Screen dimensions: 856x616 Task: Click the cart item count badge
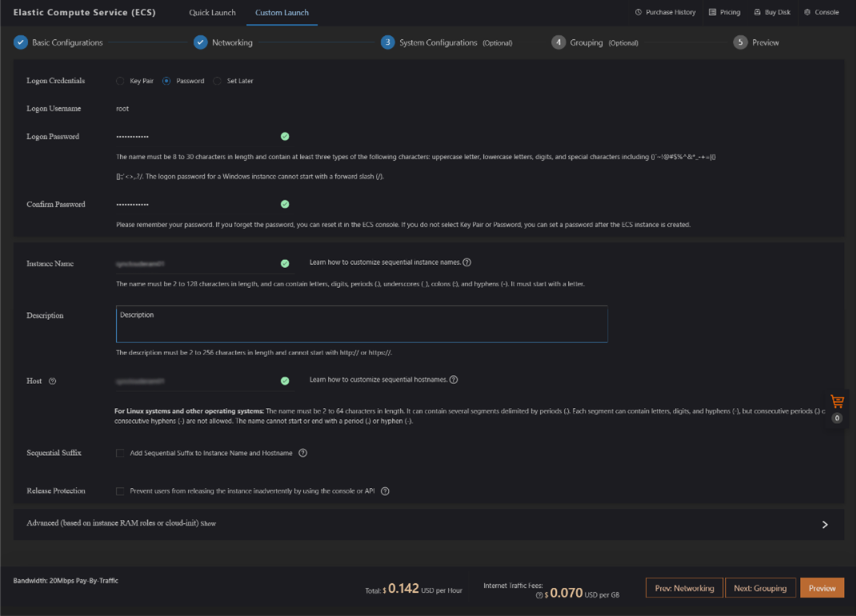[837, 418]
